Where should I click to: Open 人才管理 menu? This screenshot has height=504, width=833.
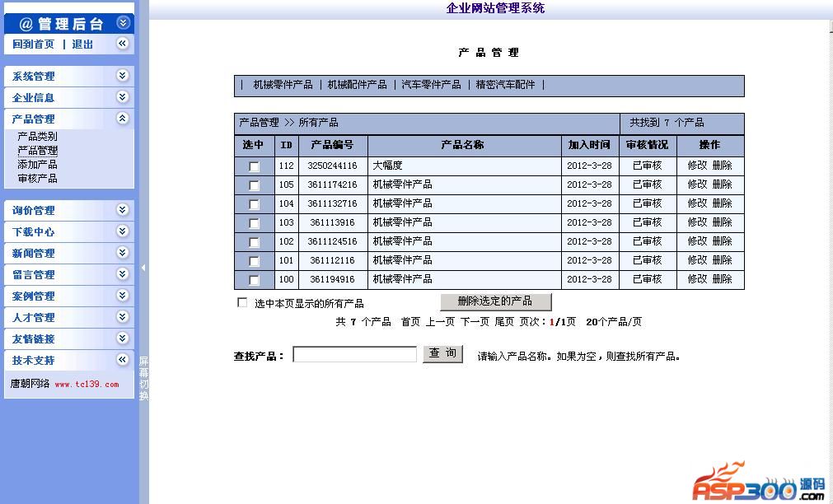[34, 318]
